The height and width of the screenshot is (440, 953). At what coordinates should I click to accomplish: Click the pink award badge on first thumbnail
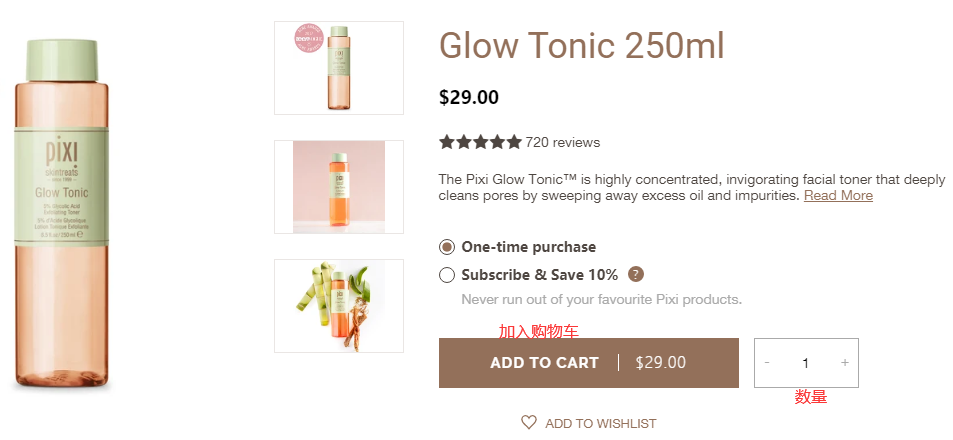307,38
